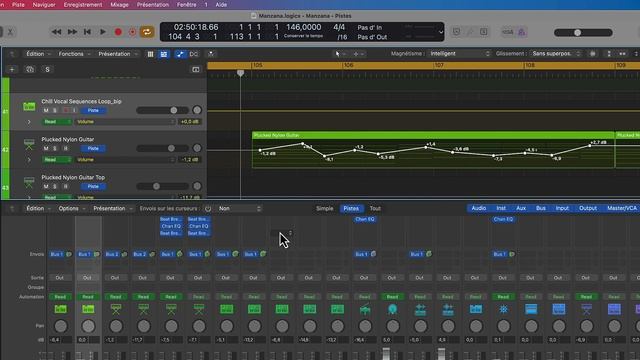Open the Mixage menu
This screenshot has width=640, height=360.
pos(119,5)
